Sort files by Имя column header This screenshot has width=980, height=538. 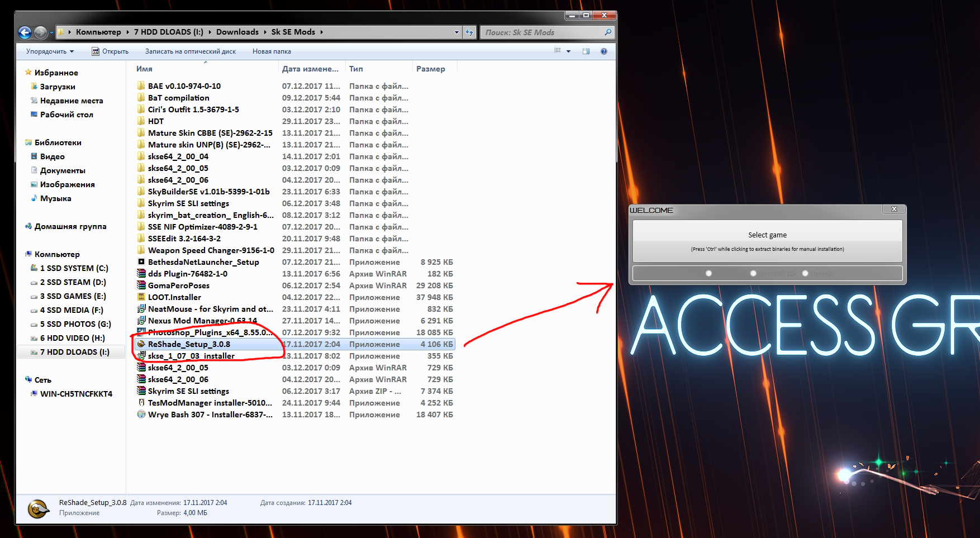(144, 69)
